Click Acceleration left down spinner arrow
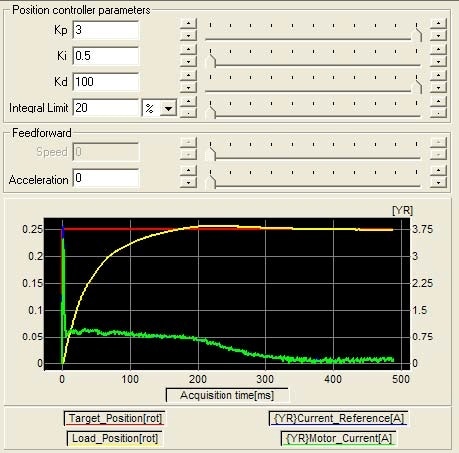 [188, 182]
